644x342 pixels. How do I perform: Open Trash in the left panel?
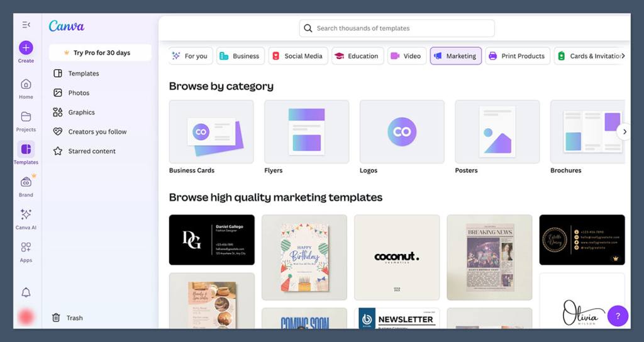pyautogui.click(x=74, y=317)
